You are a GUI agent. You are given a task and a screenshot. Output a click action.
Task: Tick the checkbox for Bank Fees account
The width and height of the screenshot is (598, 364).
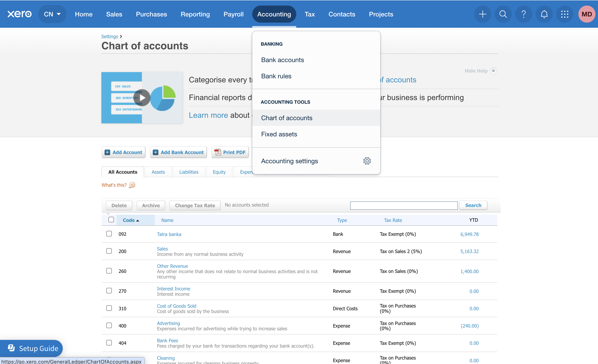[109, 343]
